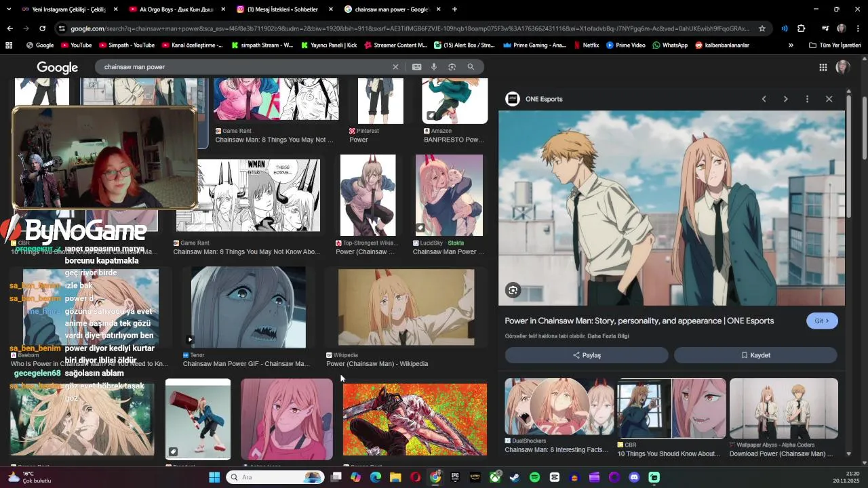Open Tenor Chainsaw Man Power GIF result
Screen dimensions: 868x488
(x=248, y=308)
